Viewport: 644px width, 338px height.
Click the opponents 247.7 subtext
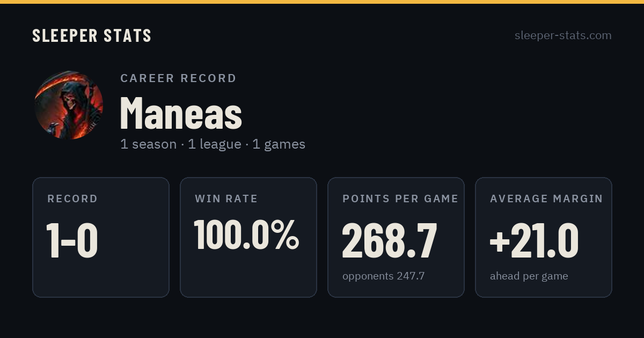tap(383, 276)
